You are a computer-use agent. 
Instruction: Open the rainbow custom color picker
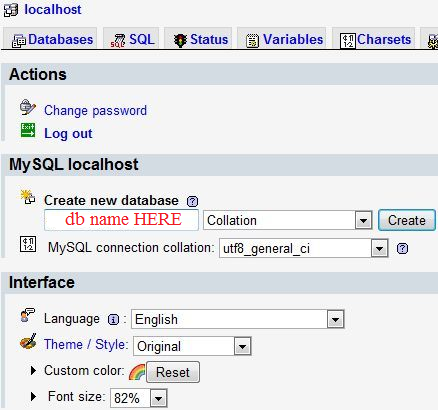point(137,372)
